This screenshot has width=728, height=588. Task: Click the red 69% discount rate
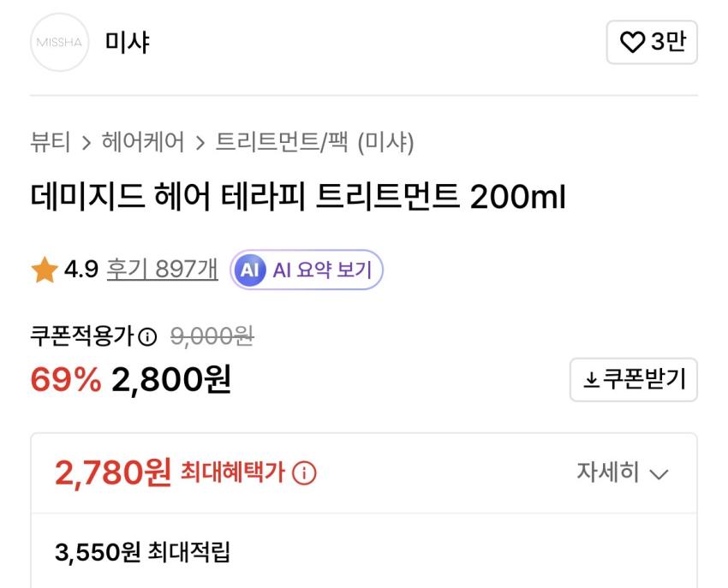coord(65,380)
